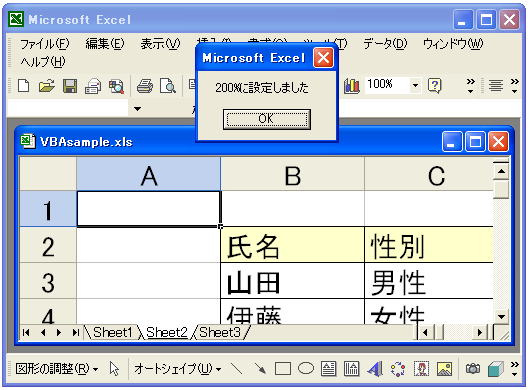530x390 pixels.
Task: Click the cell containing 山田
Action: coord(293,282)
